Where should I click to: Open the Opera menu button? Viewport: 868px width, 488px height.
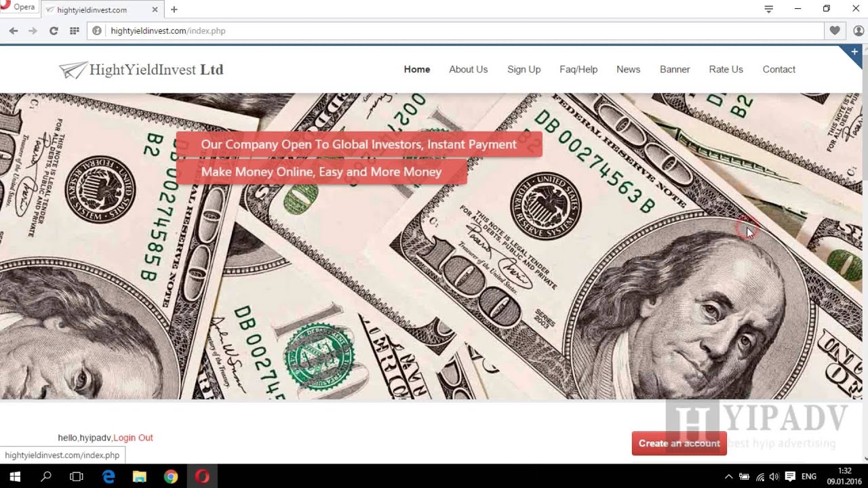[x=18, y=7]
